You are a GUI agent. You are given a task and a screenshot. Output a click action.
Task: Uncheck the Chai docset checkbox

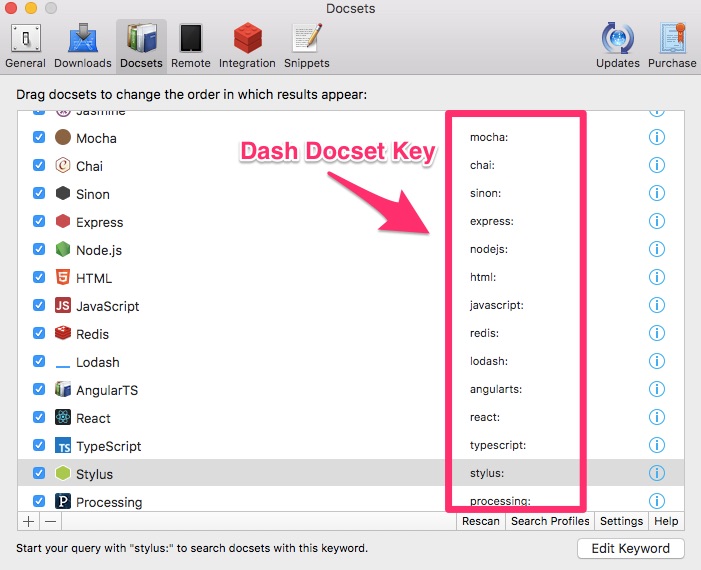pyautogui.click(x=39, y=165)
